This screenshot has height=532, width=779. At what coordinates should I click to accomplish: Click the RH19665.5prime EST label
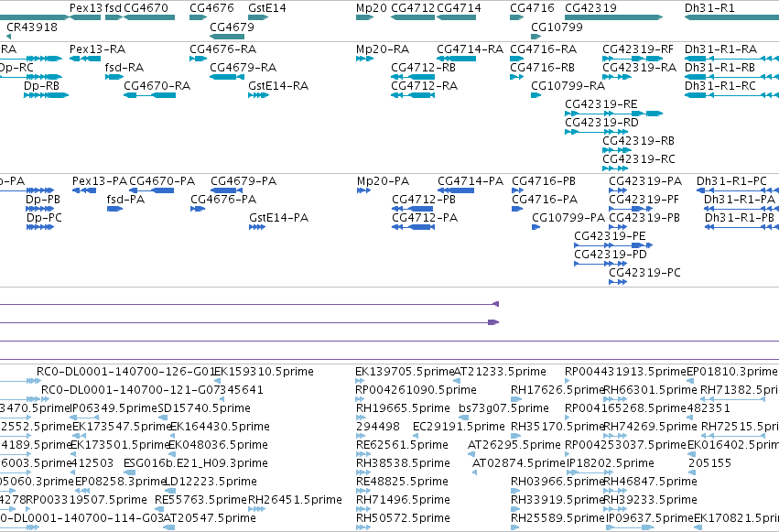(403, 408)
